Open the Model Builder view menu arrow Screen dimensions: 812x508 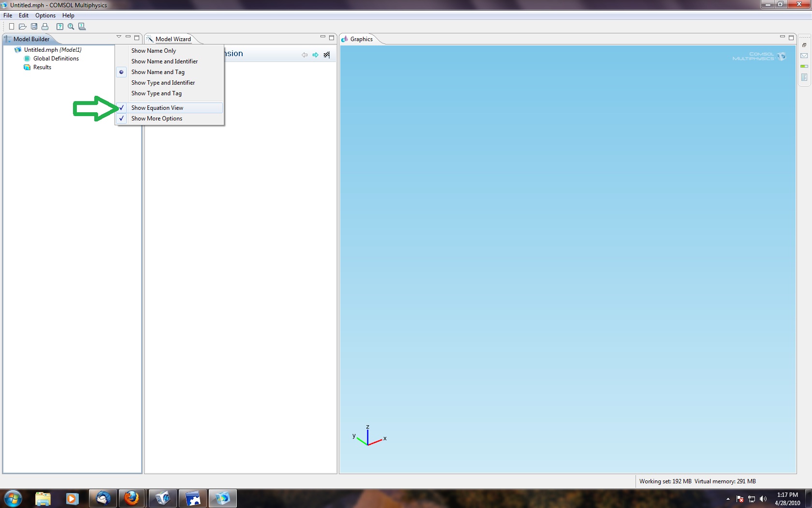click(x=119, y=37)
